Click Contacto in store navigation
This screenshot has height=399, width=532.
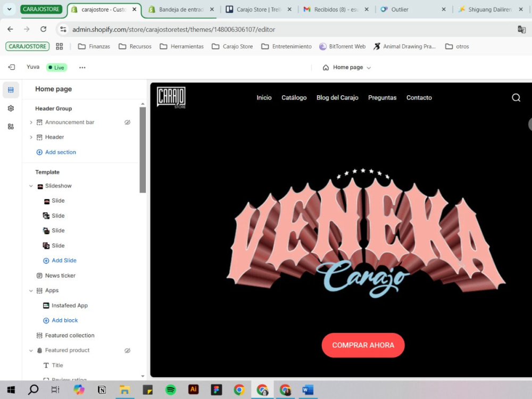[x=419, y=98]
